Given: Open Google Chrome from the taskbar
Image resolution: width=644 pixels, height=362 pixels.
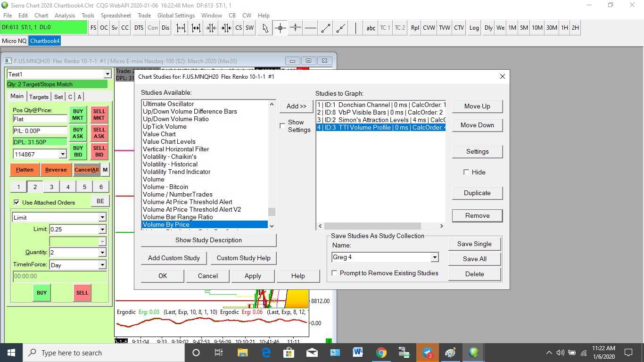Looking at the screenshot, I should (x=381, y=353).
